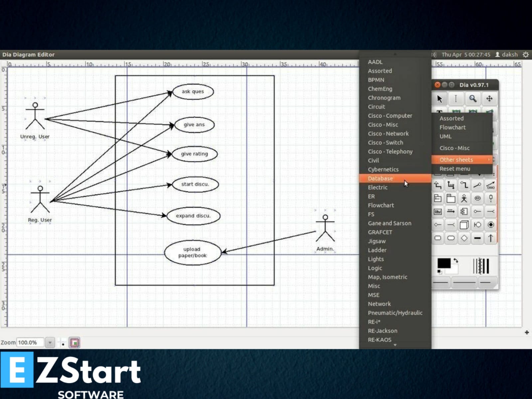Open the line width selector in the toolbox
The height and width of the screenshot is (399, 532).
(481, 265)
